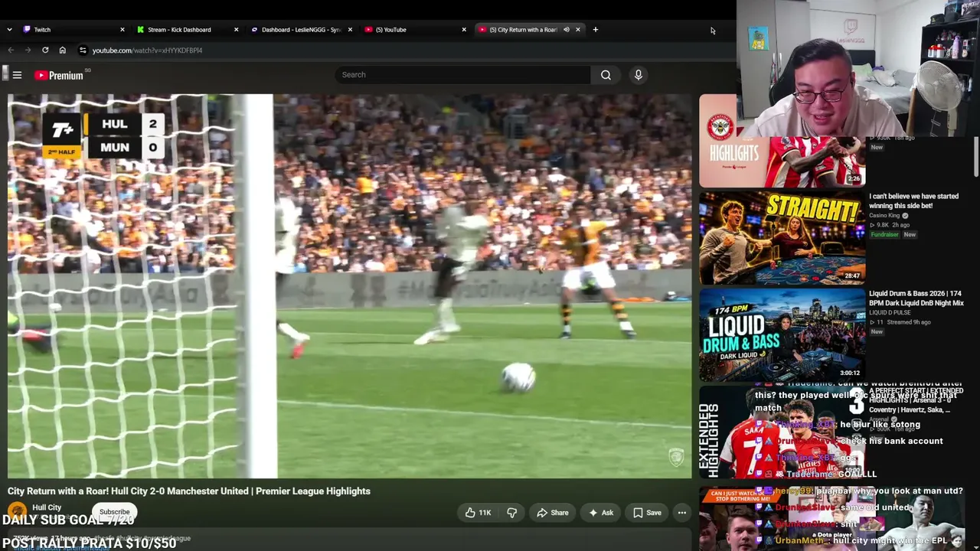Click the video title "City Return with a Roar!"
The width and height of the screenshot is (980, 551).
[189, 491]
